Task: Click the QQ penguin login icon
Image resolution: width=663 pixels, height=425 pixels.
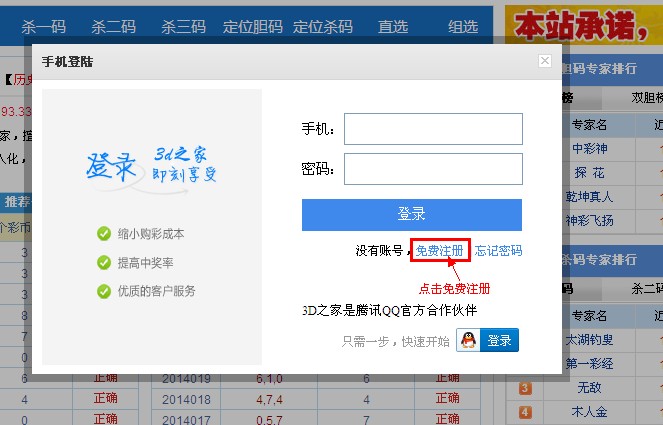Action: click(468, 341)
